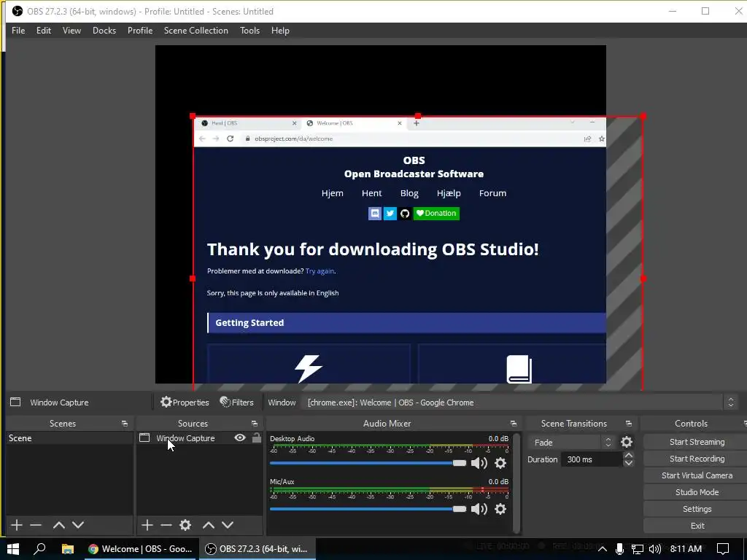
Task: Toggle lock on Window Capture source
Action: pos(257,437)
